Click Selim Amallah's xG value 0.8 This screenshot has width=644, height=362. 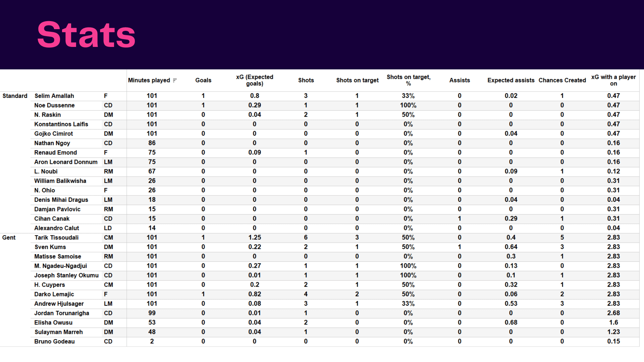[x=255, y=96]
